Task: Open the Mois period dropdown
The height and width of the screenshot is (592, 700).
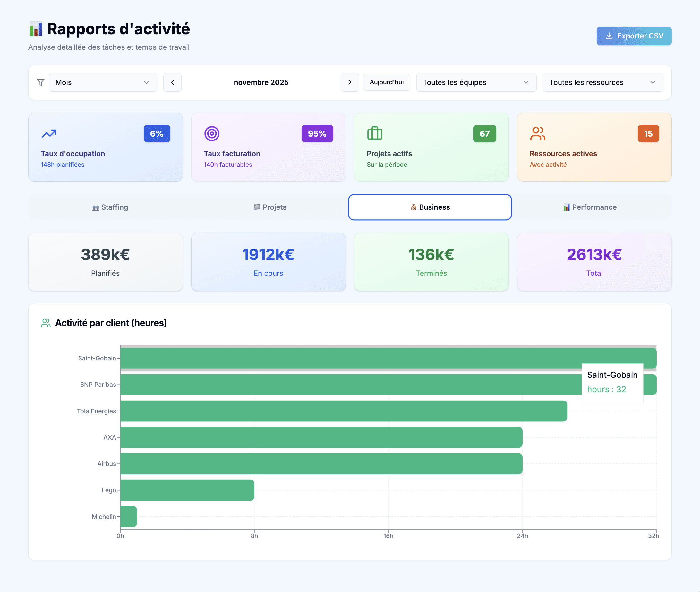Action: (103, 82)
